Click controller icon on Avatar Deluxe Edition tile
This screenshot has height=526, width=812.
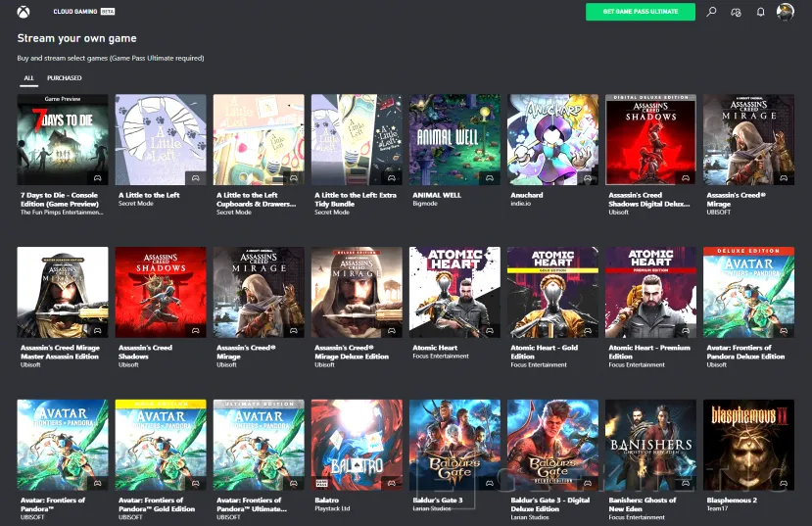[784, 330]
